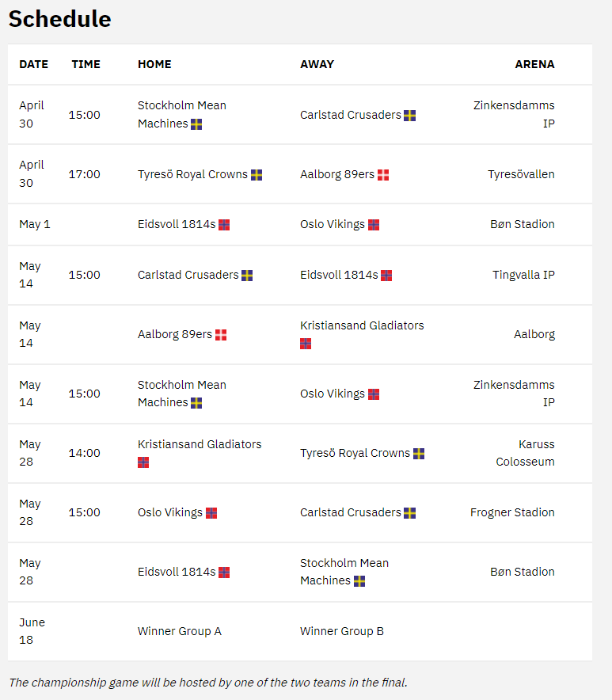Click Tyresövallen arena name

point(522,174)
